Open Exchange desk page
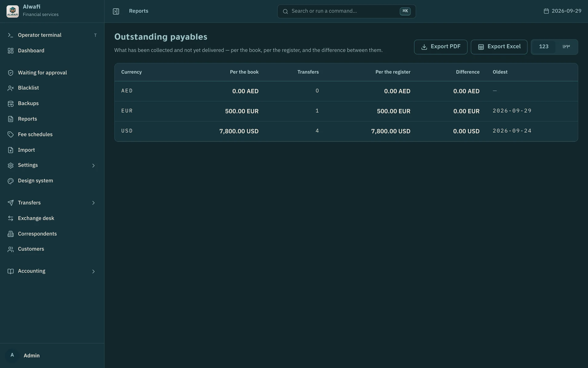The height and width of the screenshot is (368, 588). (x=52, y=218)
